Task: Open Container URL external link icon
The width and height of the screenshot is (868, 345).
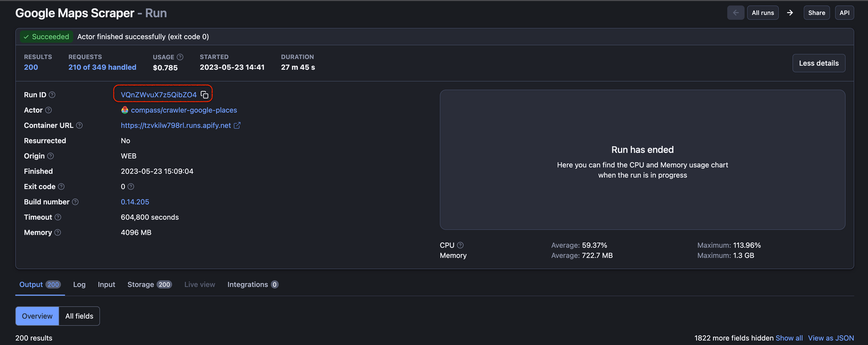Action: tap(237, 125)
